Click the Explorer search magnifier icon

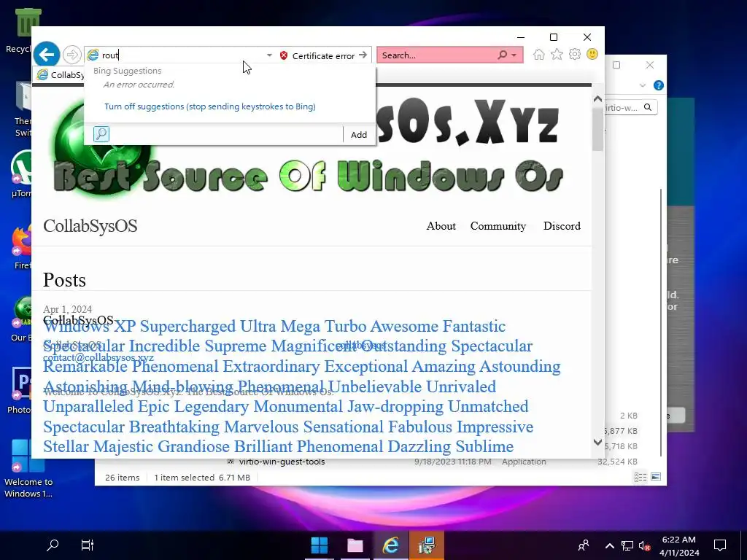[648, 108]
